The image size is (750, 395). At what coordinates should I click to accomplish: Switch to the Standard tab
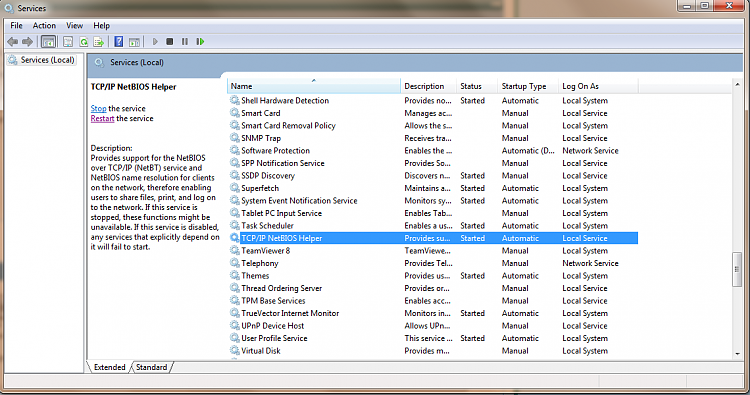pyautogui.click(x=152, y=367)
